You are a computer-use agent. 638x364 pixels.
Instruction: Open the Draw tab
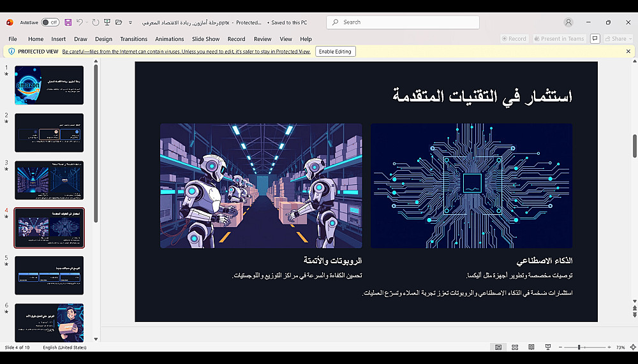(80, 39)
